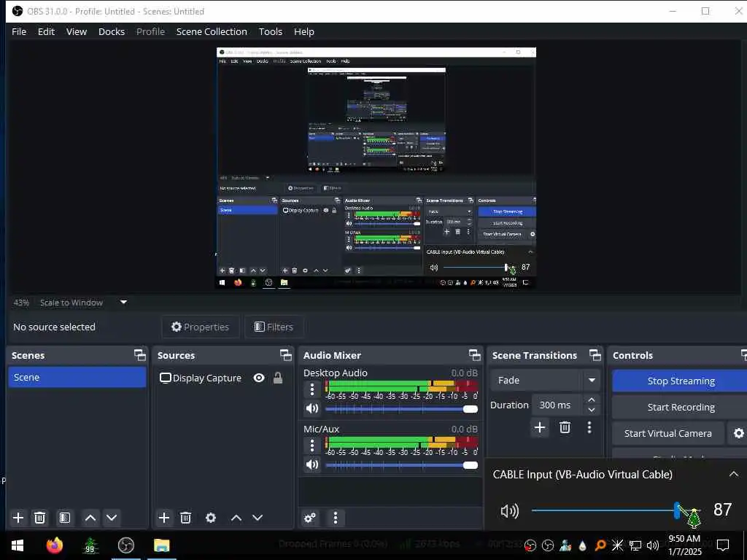Open the Edit menu
The height and width of the screenshot is (560, 747).
pos(46,31)
